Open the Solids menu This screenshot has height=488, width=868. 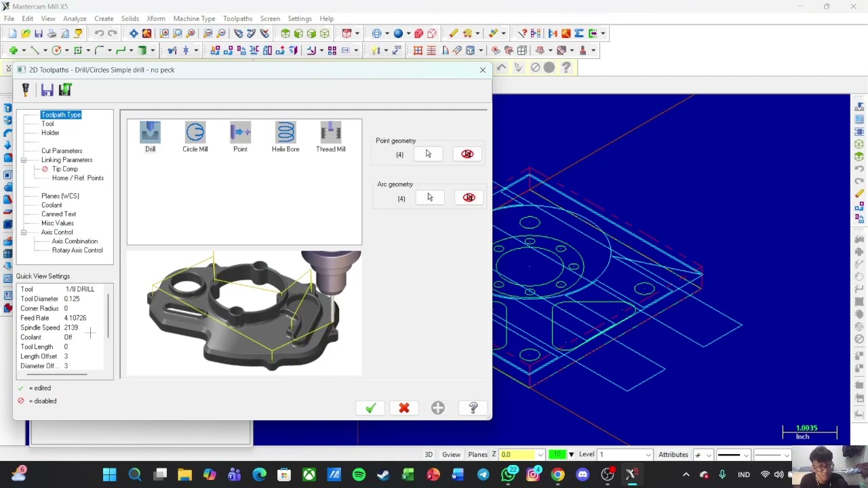(130, 18)
